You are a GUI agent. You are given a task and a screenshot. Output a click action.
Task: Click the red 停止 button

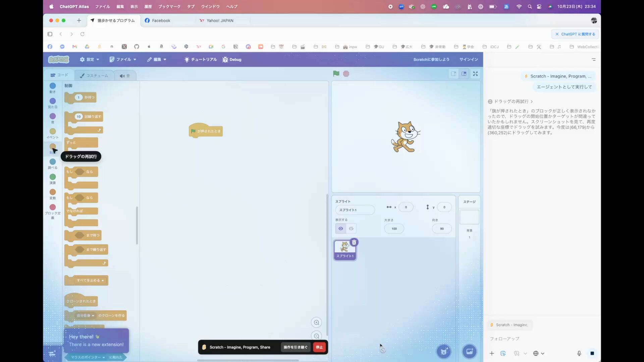point(319,347)
